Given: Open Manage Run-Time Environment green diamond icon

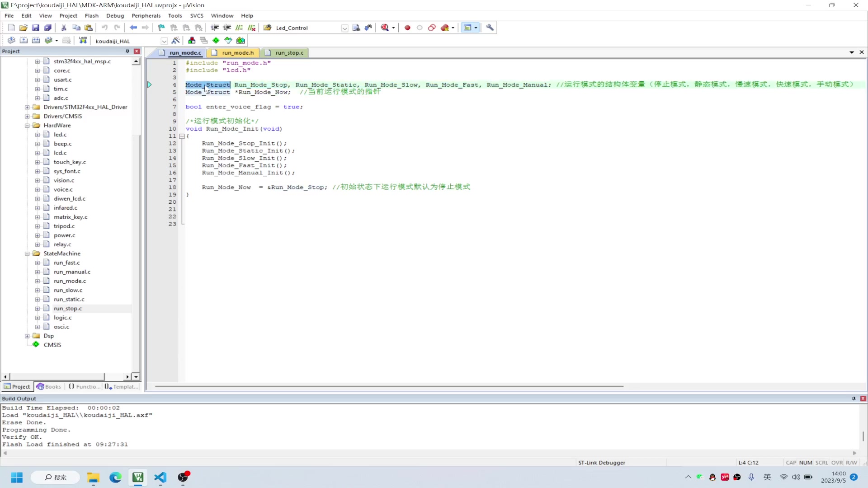Looking at the screenshot, I should (x=216, y=41).
